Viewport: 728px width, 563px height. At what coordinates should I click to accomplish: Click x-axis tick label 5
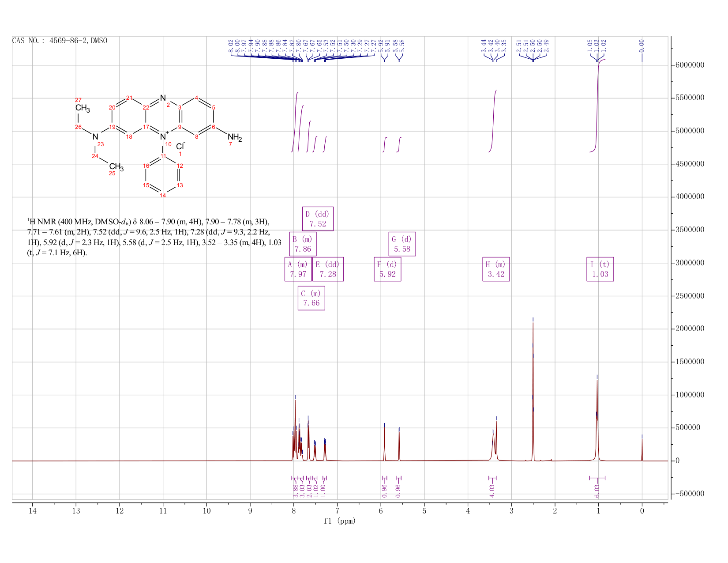click(424, 511)
